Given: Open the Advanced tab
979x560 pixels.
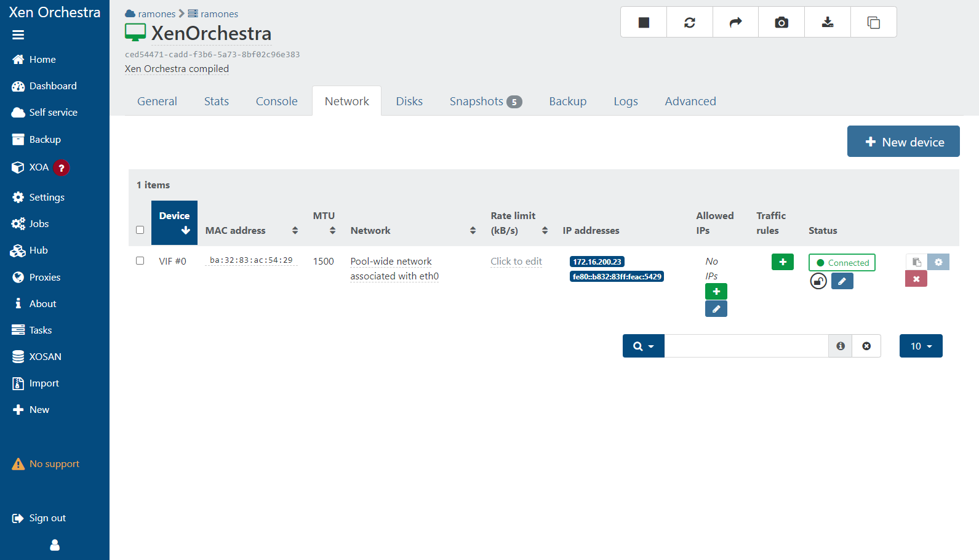Looking at the screenshot, I should [x=690, y=101].
